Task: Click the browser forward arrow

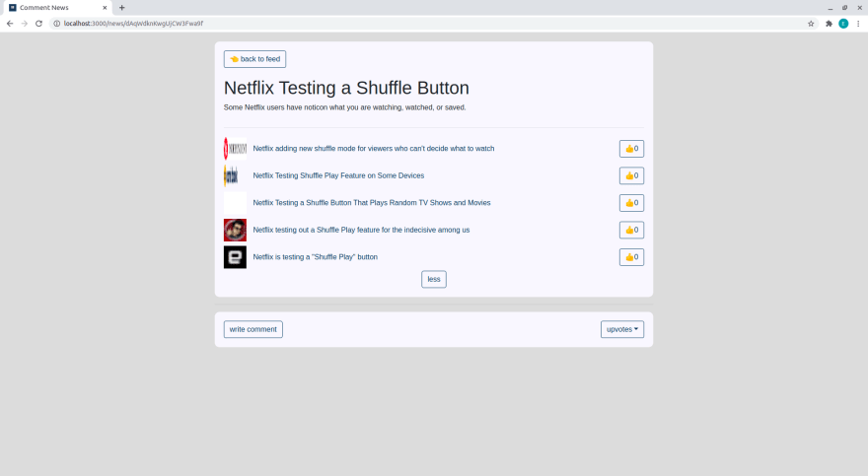Action: click(x=25, y=24)
